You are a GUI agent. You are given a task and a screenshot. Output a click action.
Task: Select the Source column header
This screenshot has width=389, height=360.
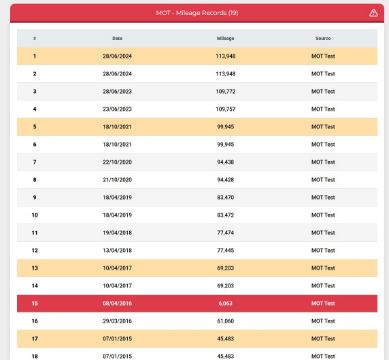[323, 38]
